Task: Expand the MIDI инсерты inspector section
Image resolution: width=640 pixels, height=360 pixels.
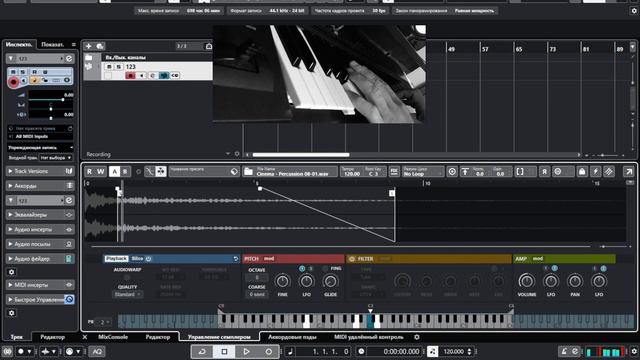Action: [40, 285]
